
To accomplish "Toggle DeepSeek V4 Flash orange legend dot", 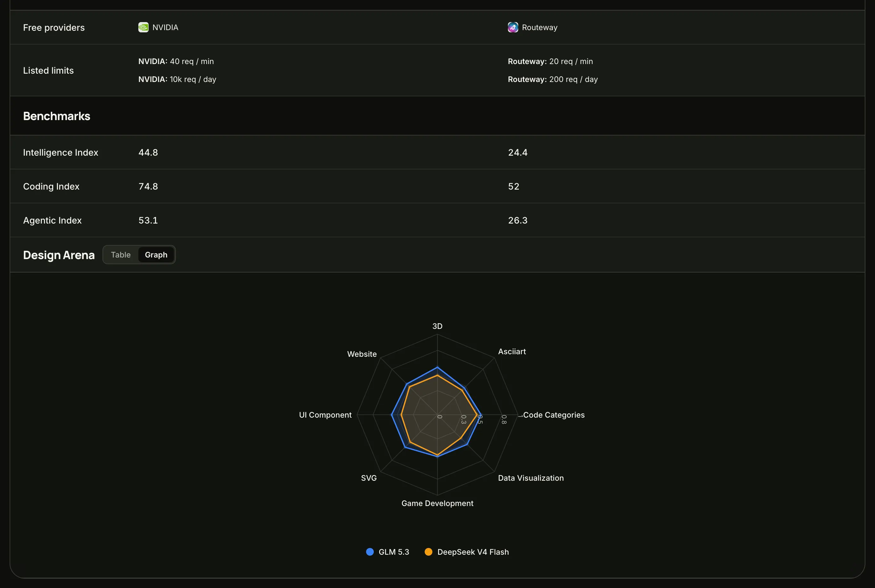I will click(x=428, y=551).
